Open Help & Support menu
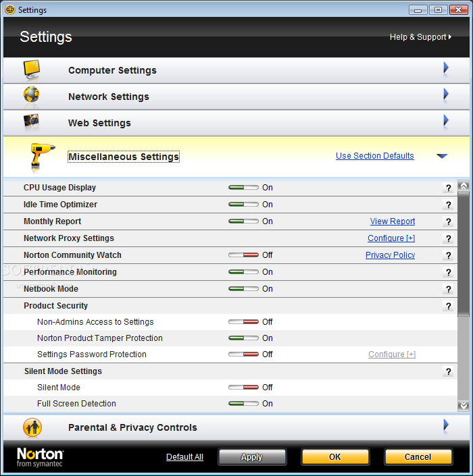473x476 pixels. (420, 37)
